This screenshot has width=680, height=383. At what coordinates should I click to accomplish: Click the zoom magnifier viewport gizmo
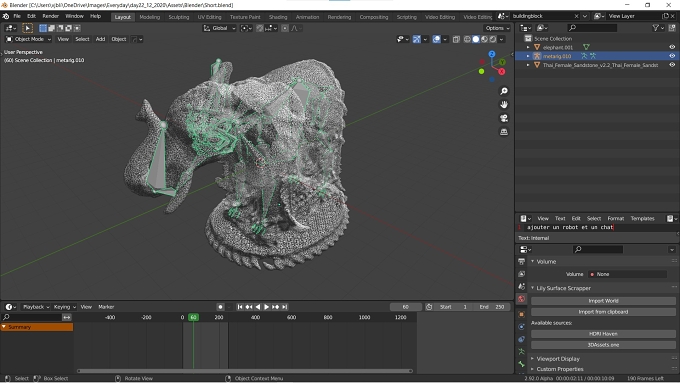click(503, 91)
